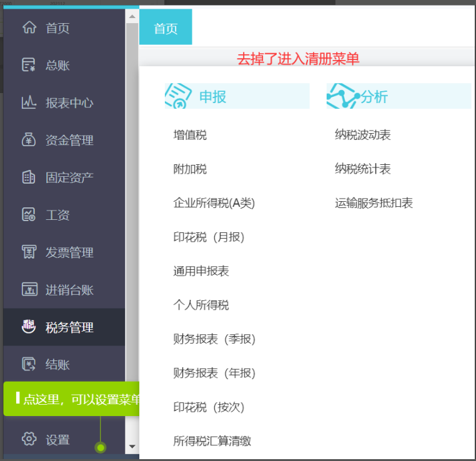Select 固定资产 in the sidebar
The height and width of the screenshot is (461, 476).
64,177
